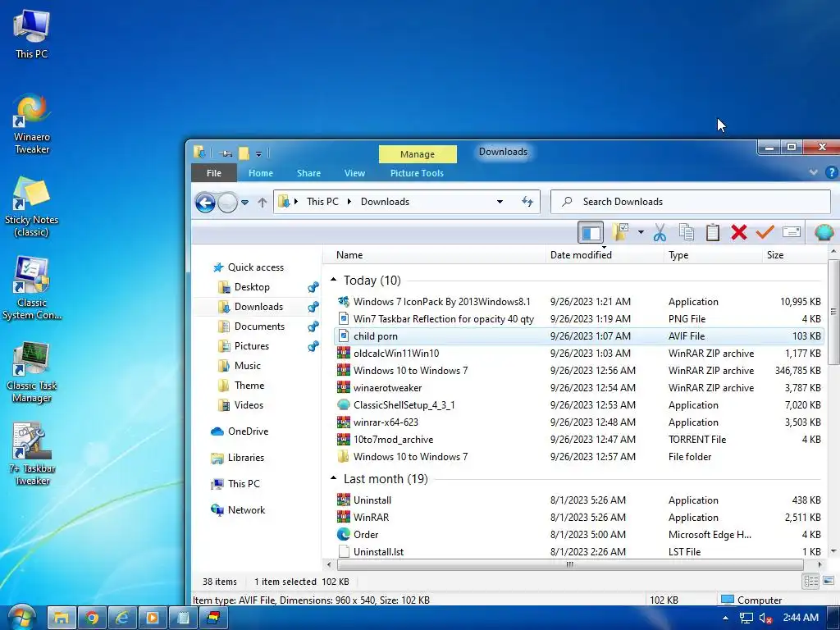The height and width of the screenshot is (630, 840).
Task: Select the Sticky Notes (classic) desktop icon
Action: 31,207
